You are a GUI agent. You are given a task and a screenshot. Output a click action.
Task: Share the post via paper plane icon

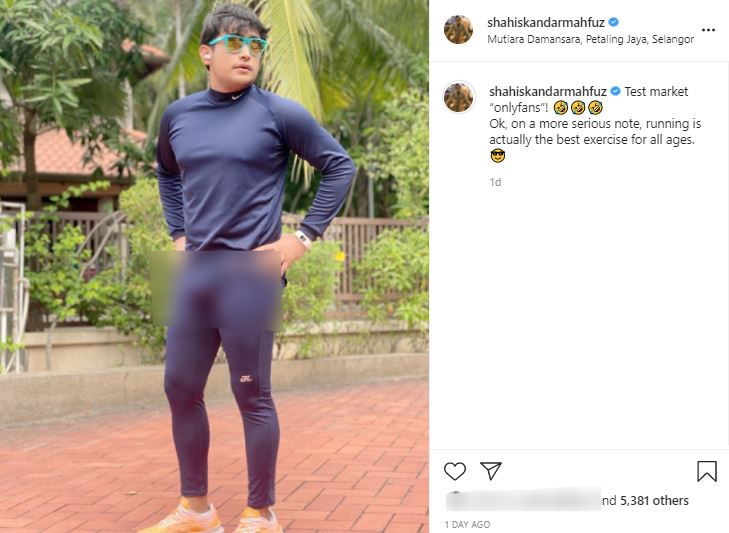click(x=490, y=471)
